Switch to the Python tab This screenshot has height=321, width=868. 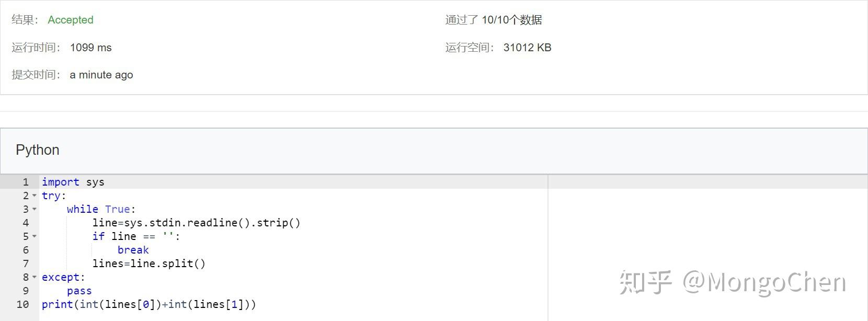click(x=37, y=151)
